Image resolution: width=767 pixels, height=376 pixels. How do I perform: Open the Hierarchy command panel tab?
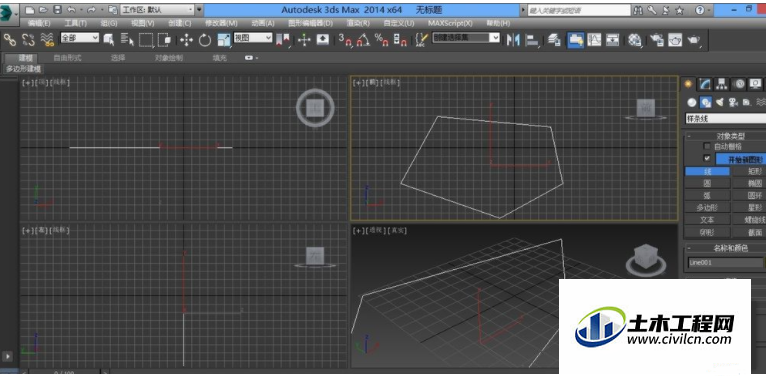[722, 84]
